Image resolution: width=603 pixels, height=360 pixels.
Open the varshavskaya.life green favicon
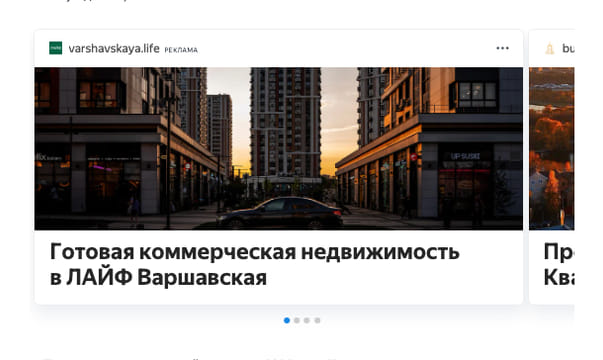[x=56, y=48]
